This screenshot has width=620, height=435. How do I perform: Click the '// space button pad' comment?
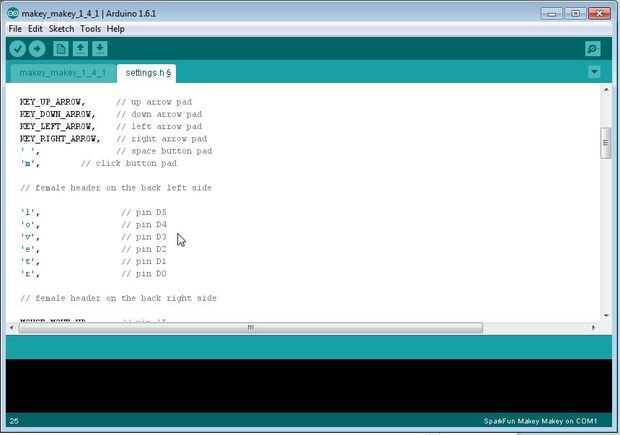click(x=164, y=151)
